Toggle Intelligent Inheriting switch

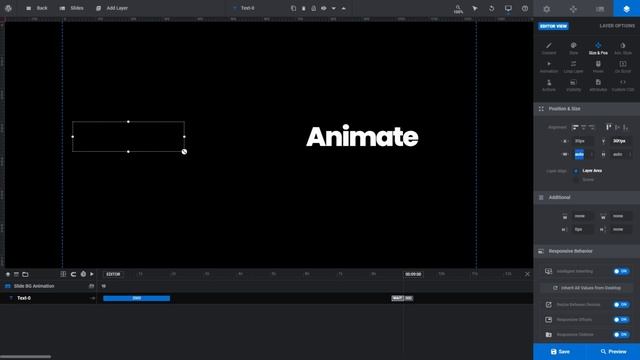(621, 271)
